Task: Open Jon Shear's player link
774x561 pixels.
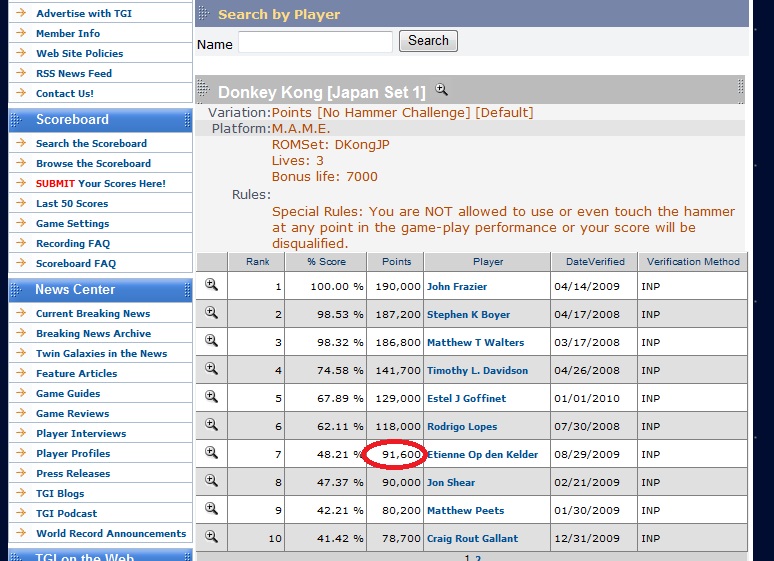Action: tap(451, 482)
